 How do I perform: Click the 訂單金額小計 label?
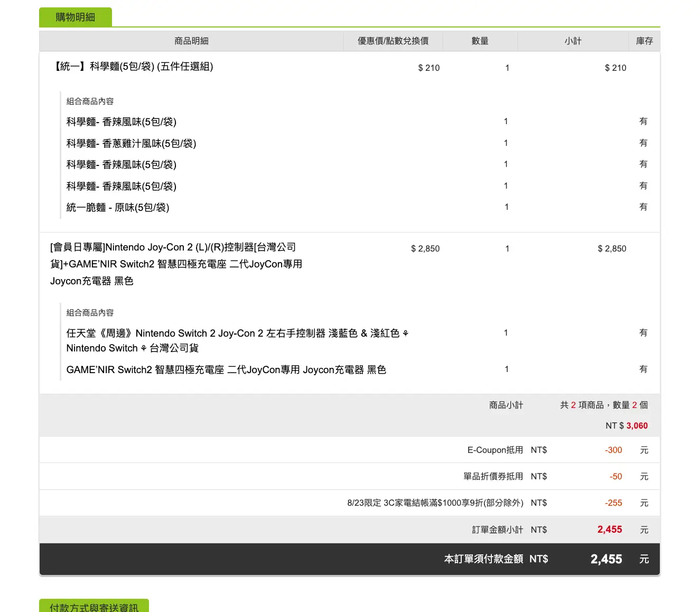498,530
